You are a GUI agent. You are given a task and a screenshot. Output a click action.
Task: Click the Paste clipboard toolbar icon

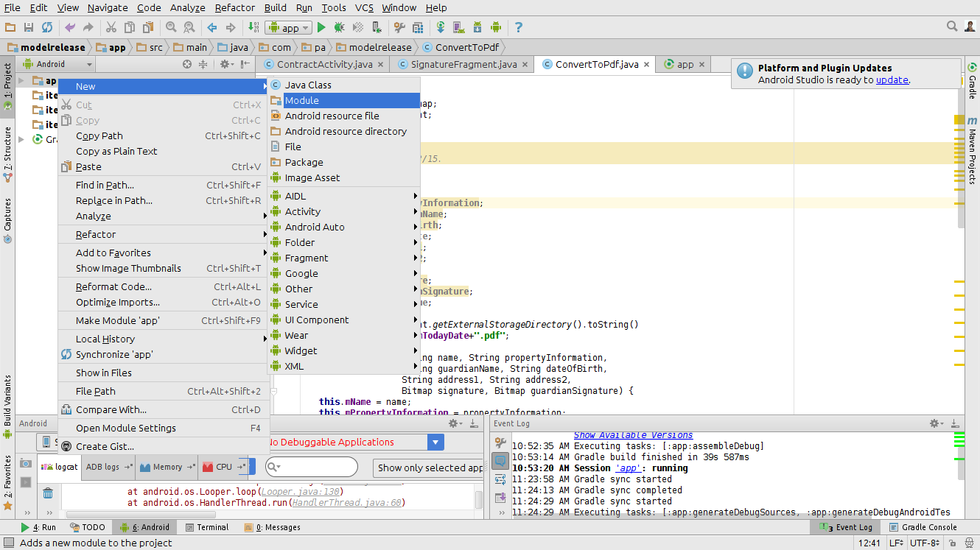(x=148, y=27)
